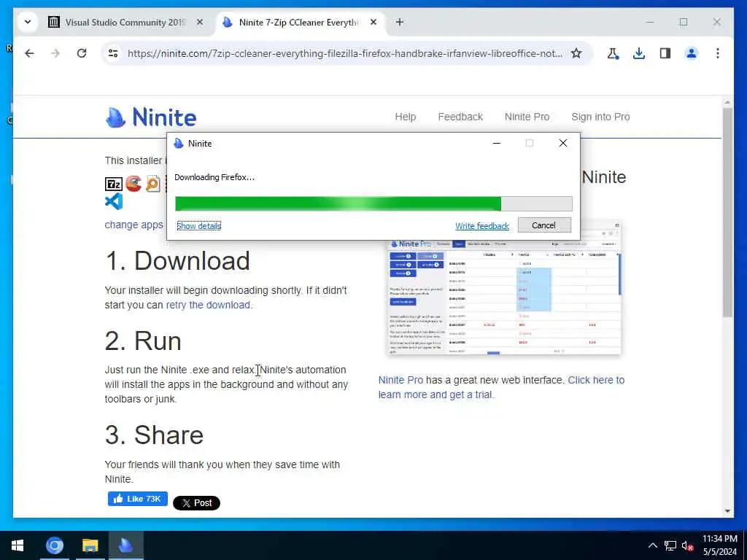This screenshot has width=747, height=560.
Task: Close the Visual Studio Community tab
Action: 200,22
